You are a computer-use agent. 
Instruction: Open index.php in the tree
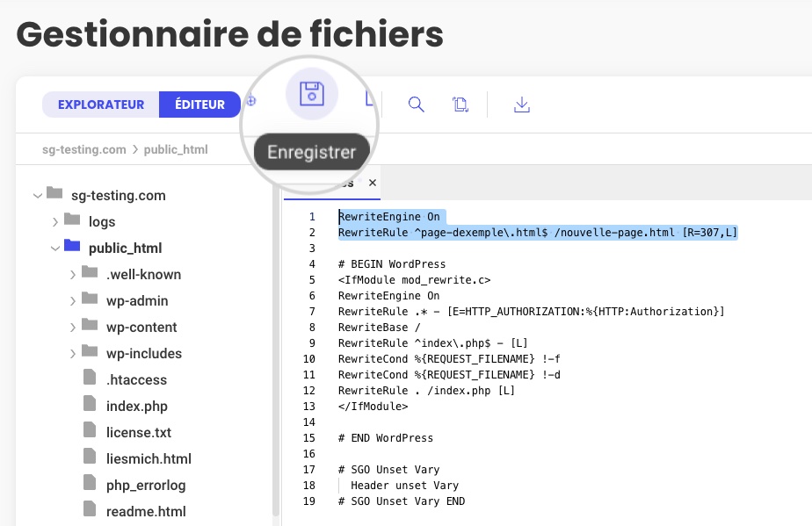click(137, 407)
